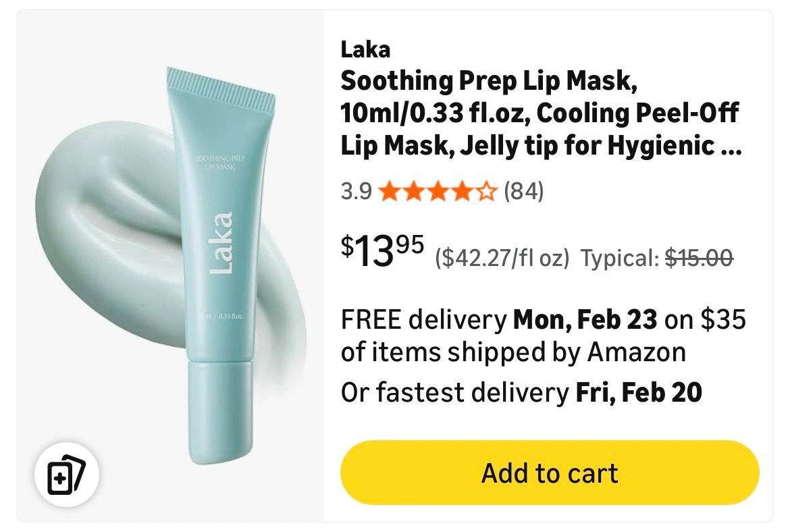The width and height of the screenshot is (790, 532).
Task: Click the $42.27/fl oz unit price
Action: (502, 258)
